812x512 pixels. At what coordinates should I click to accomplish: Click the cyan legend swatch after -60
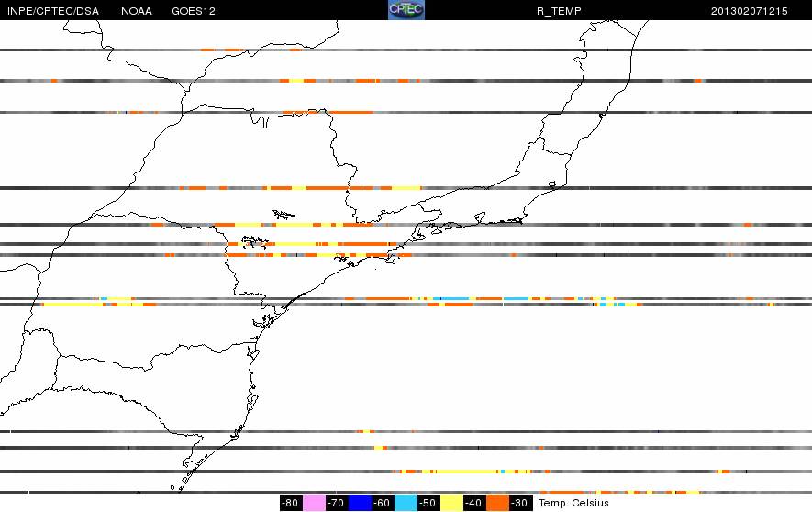[406, 503]
